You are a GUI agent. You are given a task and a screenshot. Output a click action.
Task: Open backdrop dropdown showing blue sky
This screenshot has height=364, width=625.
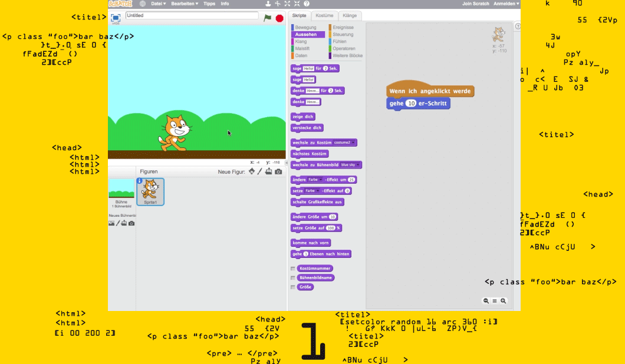[x=350, y=165]
